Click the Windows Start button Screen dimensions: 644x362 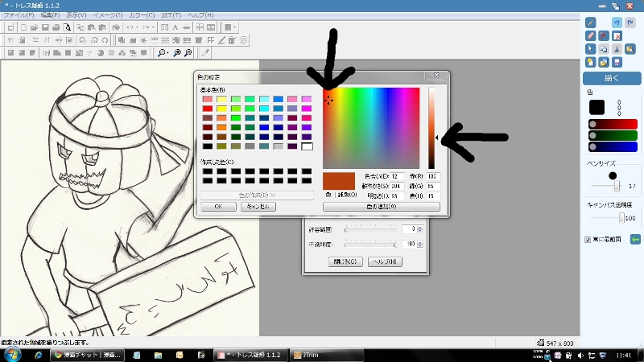point(12,355)
